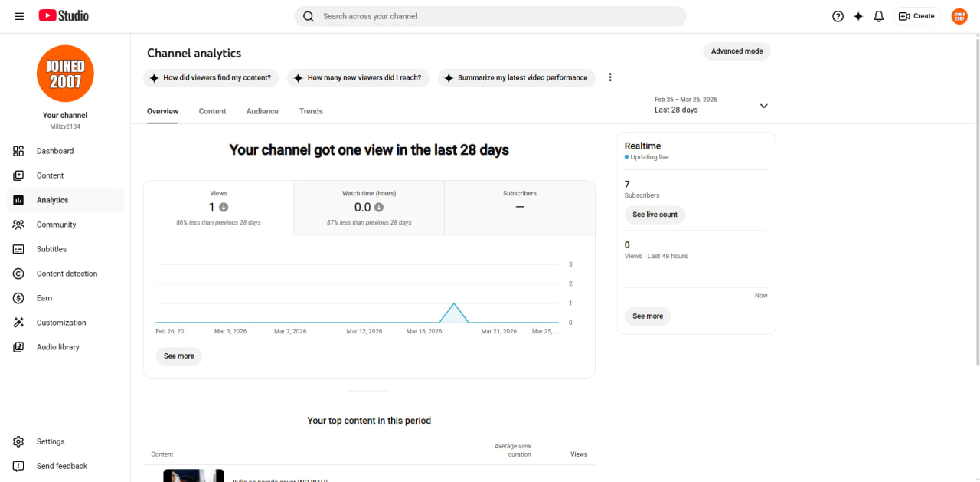
Task: Click the Watch time down-arrow trend icon
Action: point(379,208)
